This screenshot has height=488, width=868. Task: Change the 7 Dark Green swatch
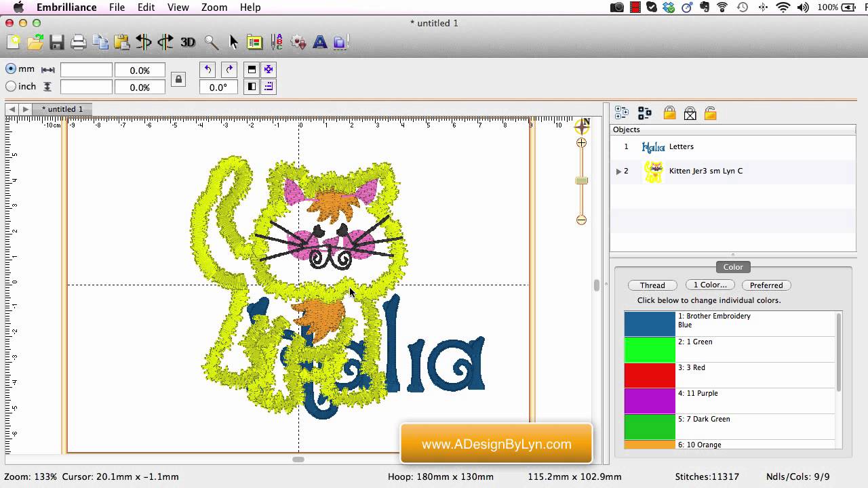tap(650, 426)
